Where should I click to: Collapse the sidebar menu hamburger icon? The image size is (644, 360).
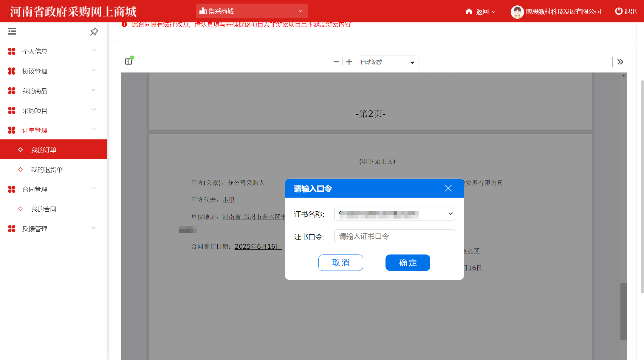12,31
